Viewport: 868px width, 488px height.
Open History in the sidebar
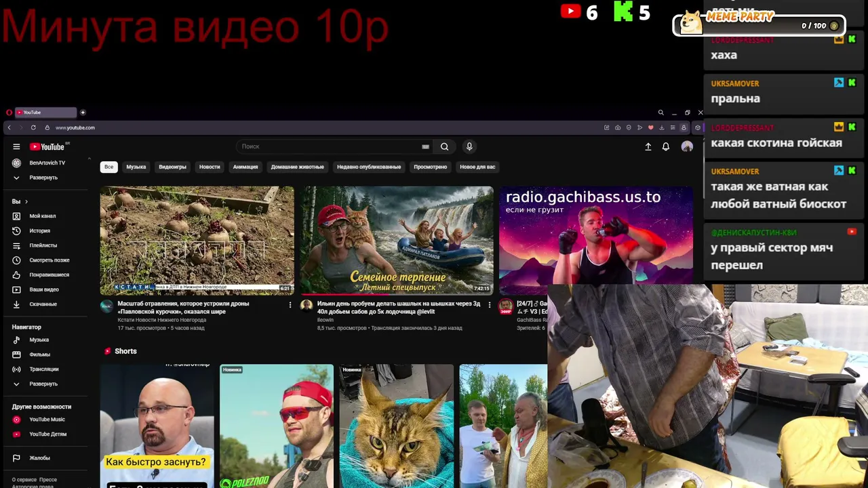[x=31, y=230]
